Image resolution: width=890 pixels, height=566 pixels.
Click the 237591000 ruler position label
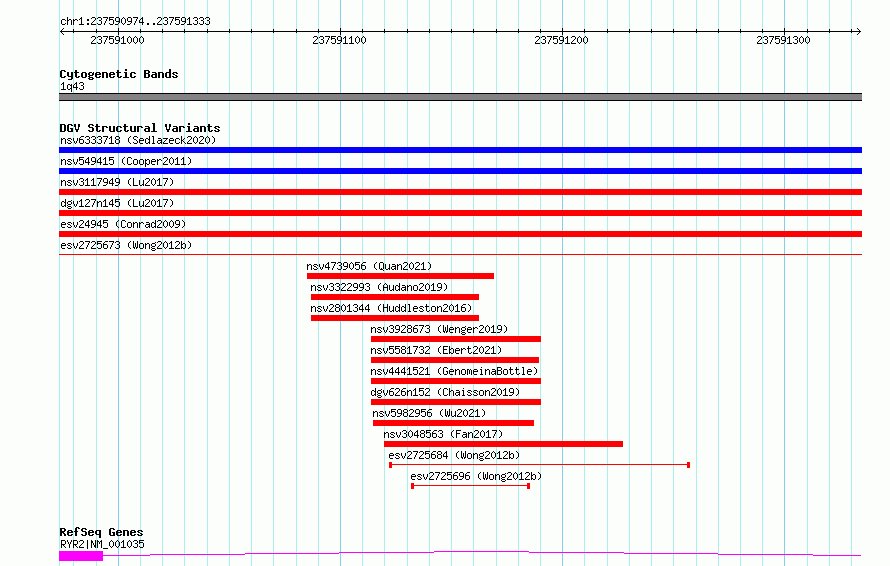coord(117,40)
